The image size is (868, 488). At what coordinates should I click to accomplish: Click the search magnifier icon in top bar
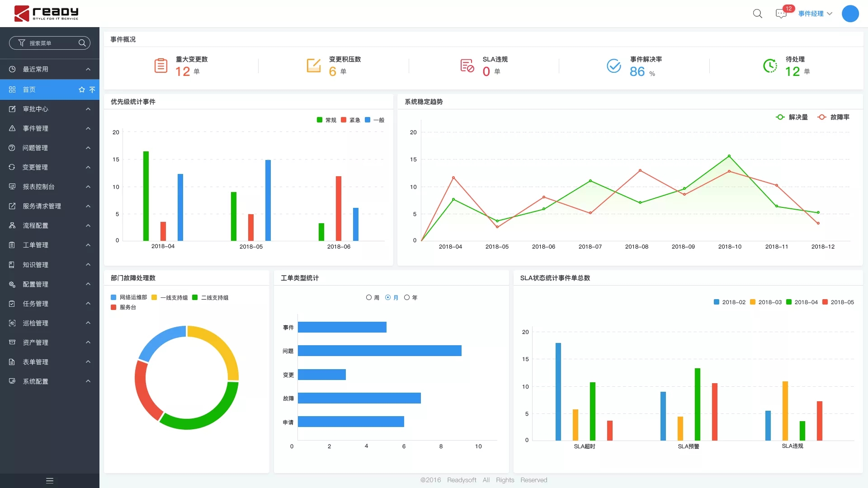coord(758,14)
